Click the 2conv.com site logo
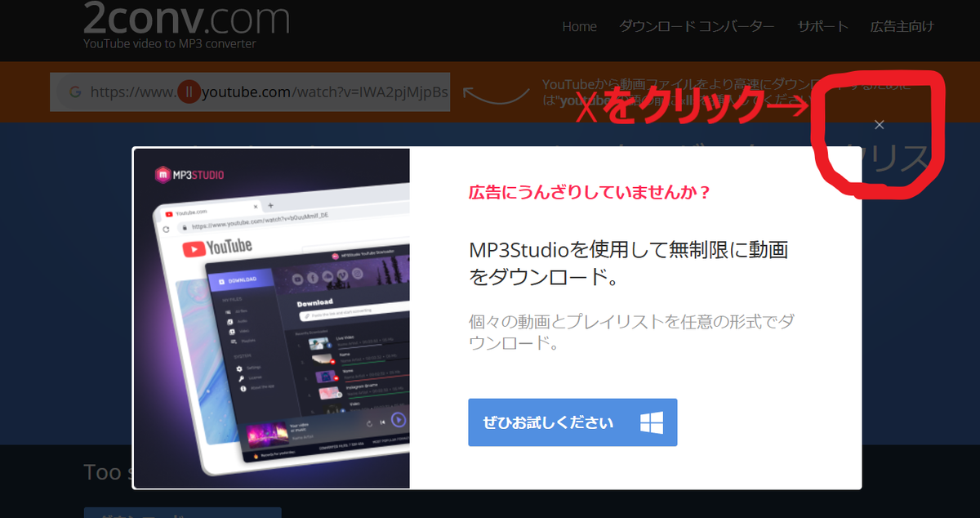Image resolution: width=980 pixels, height=518 pixels. 186,17
